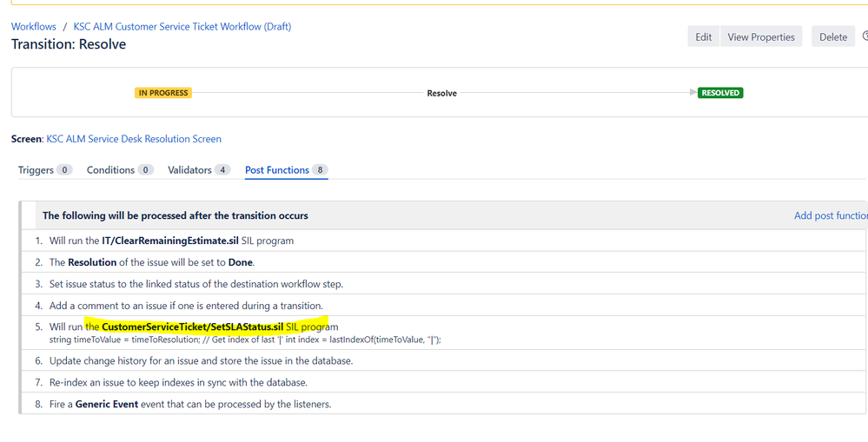Viewport: 868px width, 442px height.
Task: Select the Re-index an issue post function row
Action: click(443, 382)
